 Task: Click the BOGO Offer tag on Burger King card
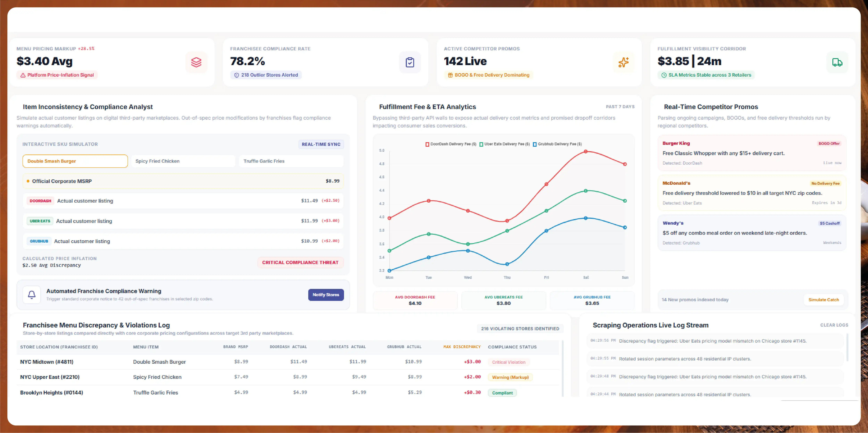(829, 144)
